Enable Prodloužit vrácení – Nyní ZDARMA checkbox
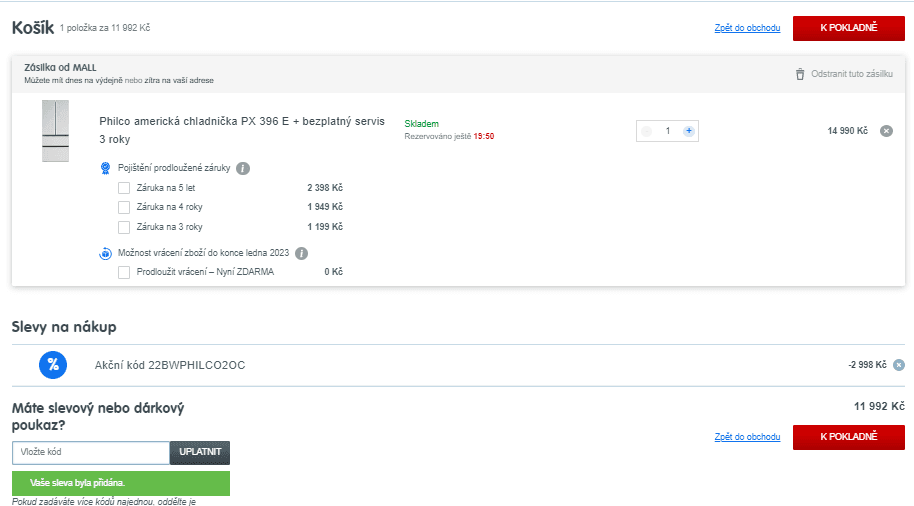The width and height of the screenshot is (914, 506). tap(124, 272)
